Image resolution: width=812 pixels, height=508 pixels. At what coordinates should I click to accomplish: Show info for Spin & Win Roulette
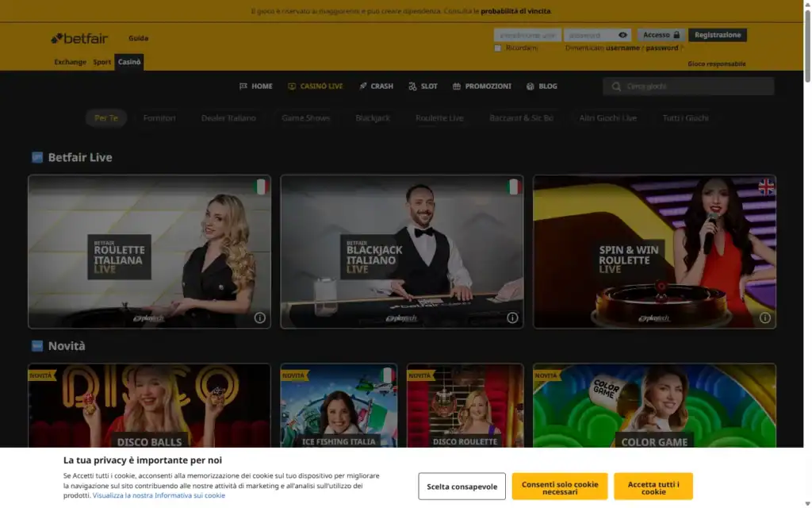(x=765, y=317)
